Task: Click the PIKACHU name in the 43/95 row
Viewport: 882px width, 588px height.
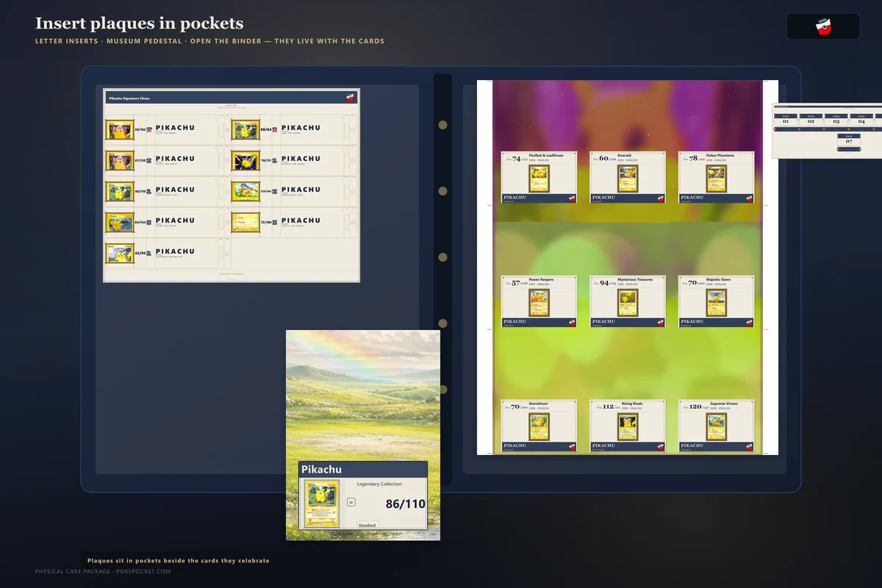Action: pyautogui.click(x=175, y=251)
